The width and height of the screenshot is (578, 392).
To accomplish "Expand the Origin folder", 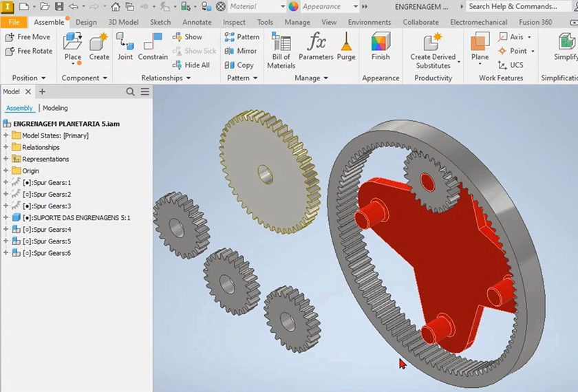I will click(6, 171).
